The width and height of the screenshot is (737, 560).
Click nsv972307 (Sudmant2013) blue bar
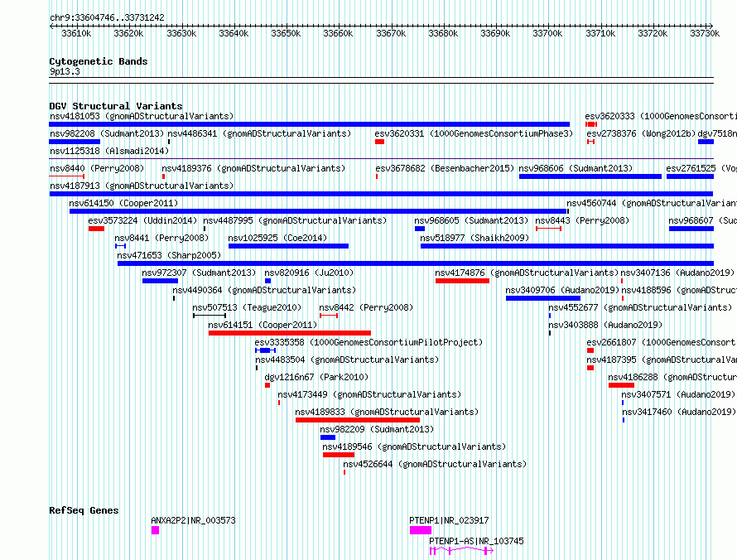coord(161,281)
